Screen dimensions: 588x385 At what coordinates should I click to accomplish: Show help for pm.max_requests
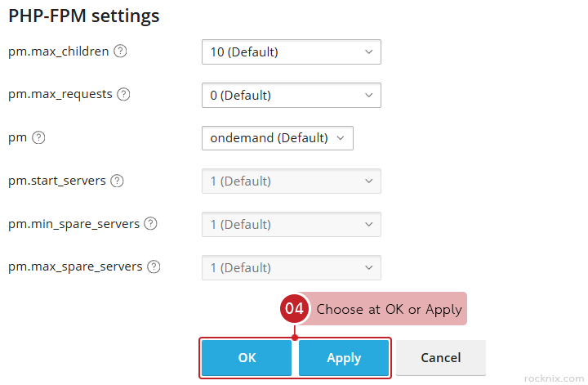(x=123, y=95)
